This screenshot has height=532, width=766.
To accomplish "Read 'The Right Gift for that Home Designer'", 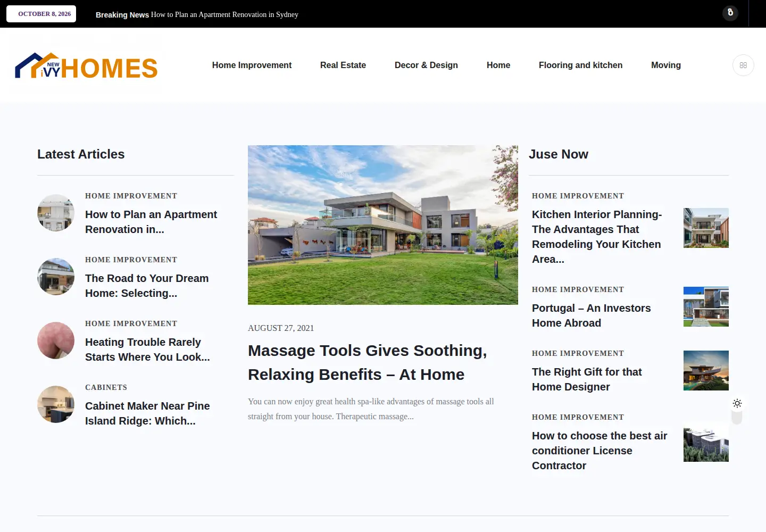I will [x=587, y=379].
